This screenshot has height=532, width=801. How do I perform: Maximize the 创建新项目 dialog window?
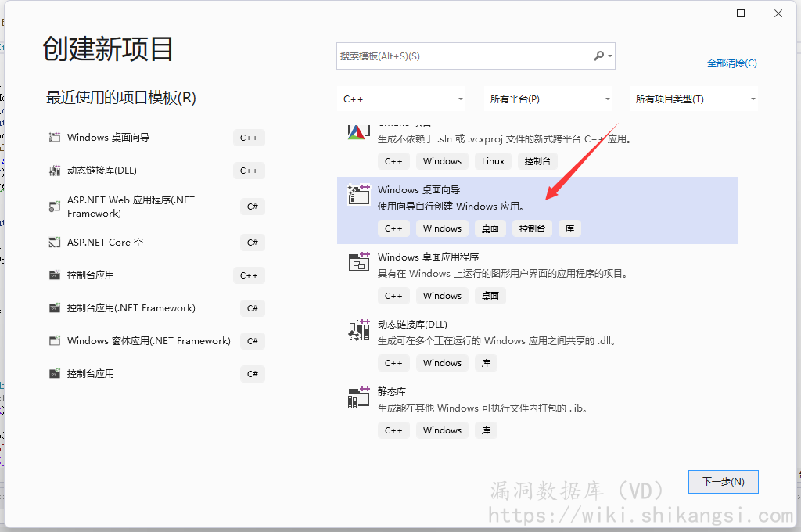pos(741,13)
